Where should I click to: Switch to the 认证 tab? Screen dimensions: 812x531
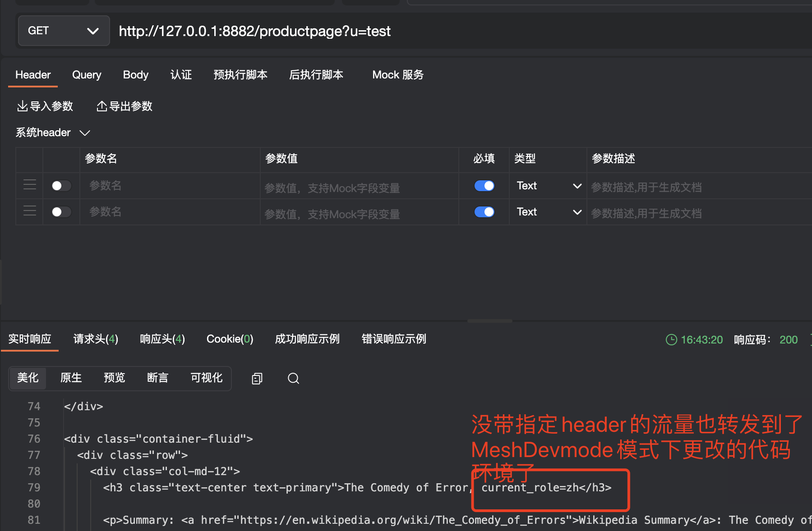tap(181, 75)
